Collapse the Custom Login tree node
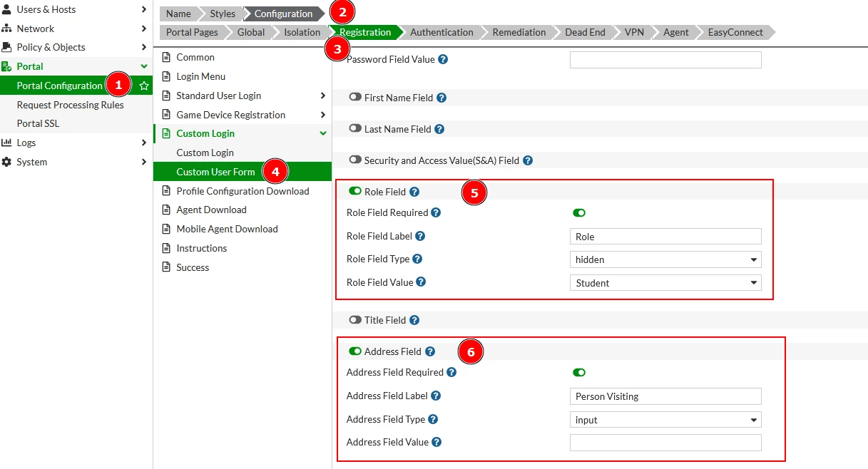This screenshot has width=868, height=469. (x=323, y=133)
